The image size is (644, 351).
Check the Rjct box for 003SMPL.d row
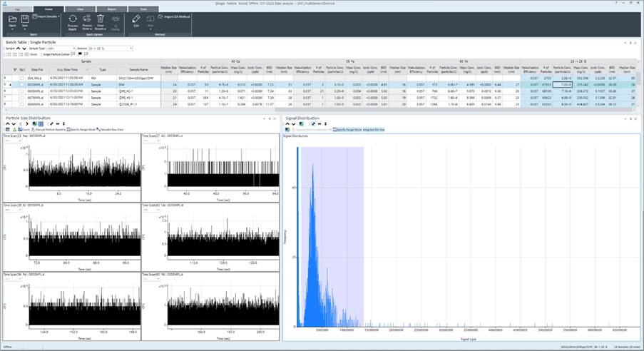point(22,85)
